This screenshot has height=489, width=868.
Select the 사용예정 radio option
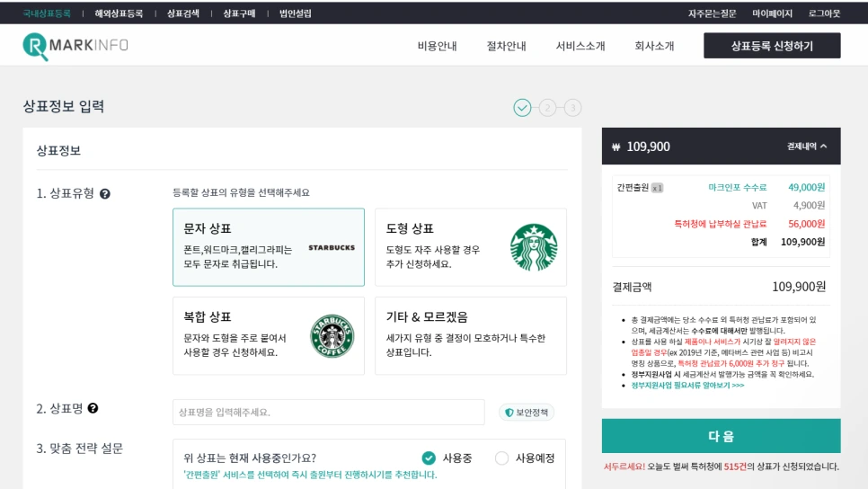pyautogui.click(x=501, y=458)
